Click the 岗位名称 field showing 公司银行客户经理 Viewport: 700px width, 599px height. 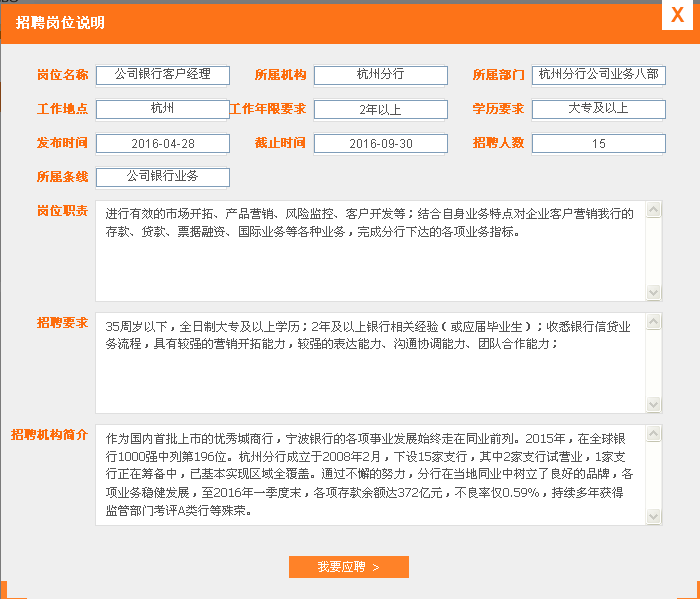[163, 75]
